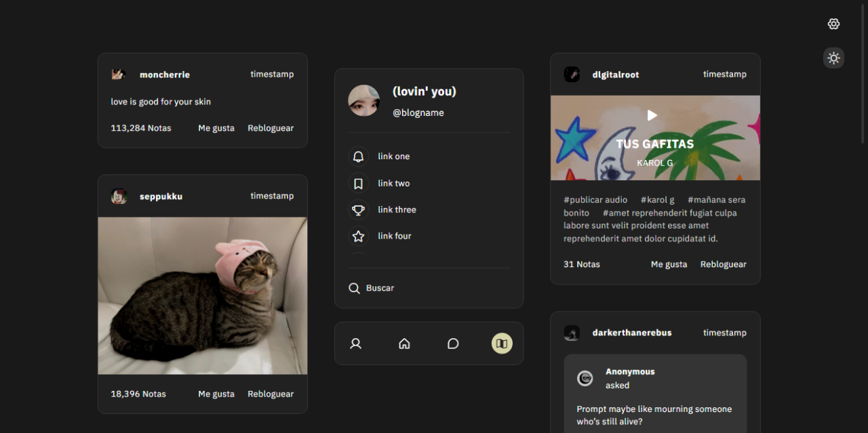The width and height of the screenshot is (868, 433).
Task: Rebloguear the dlgitalroot audio post
Action: [x=723, y=264]
